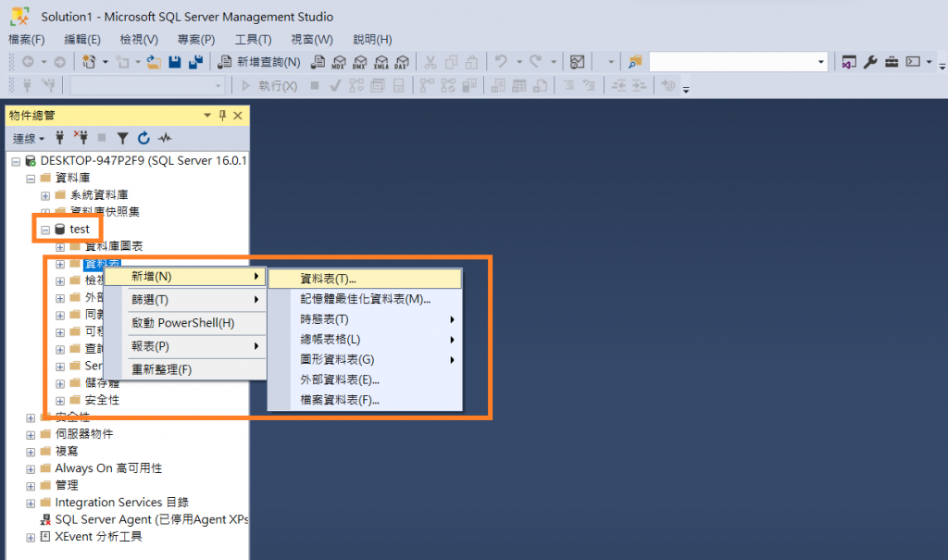Click the DAX query icon
The image size is (948, 560).
click(x=402, y=62)
